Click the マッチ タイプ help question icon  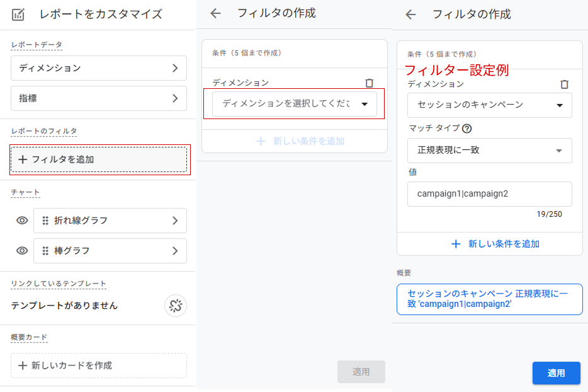pos(466,129)
